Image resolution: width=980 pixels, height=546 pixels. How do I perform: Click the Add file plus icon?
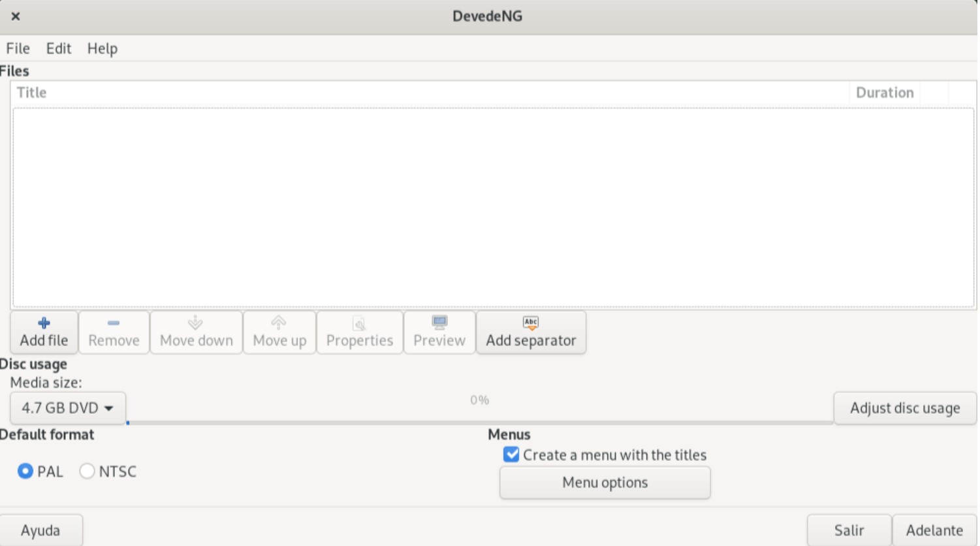[43, 323]
